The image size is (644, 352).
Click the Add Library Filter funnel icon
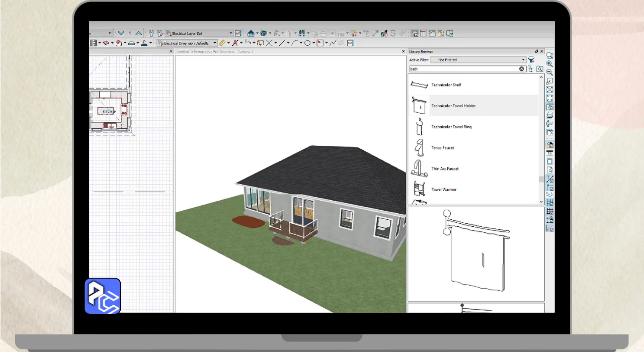click(x=531, y=60)
